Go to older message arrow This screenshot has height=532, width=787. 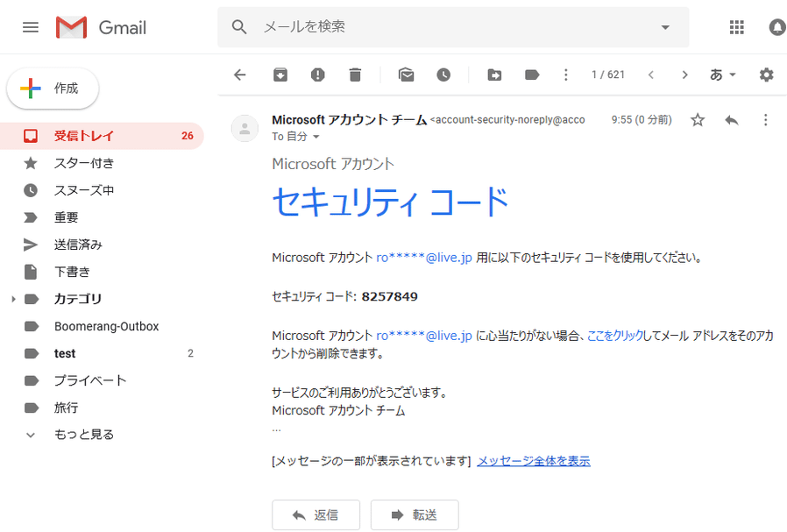pyautogui.click(x=684, y=75)
